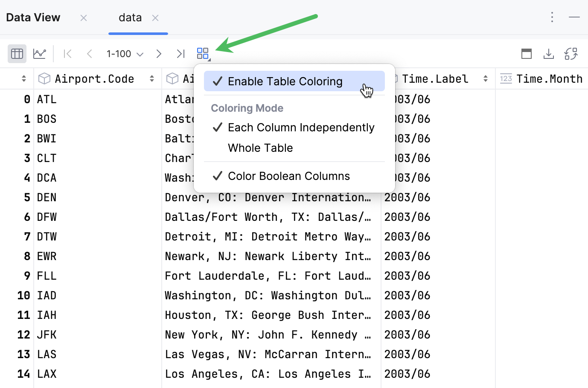The width and height of the screenshot is (588, 388).
Task: Click the Time.Label column header
Action: (x=435, y=78)
